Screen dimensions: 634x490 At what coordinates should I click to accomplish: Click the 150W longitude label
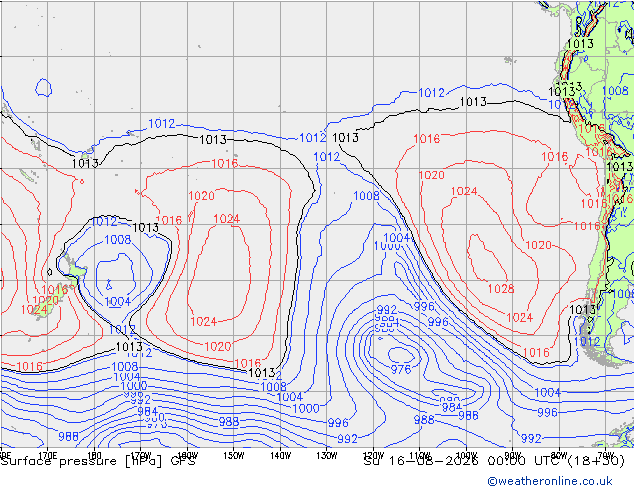pos(234,456)
